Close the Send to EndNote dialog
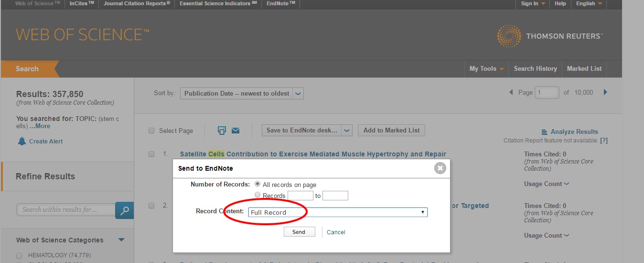This screenshot has width=644, height=263. pos(440,168)
